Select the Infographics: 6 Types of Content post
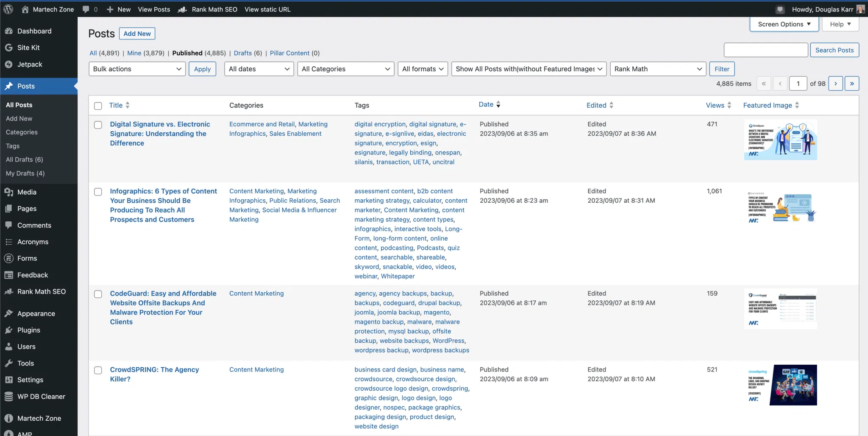Viewport: 868px width, 436px height. pyautogui.click(x=98, y=192)
